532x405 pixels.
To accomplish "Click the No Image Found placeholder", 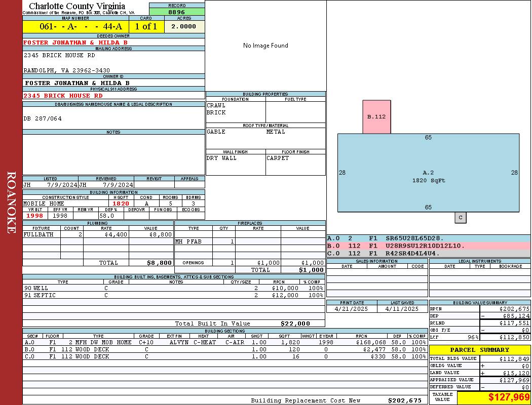I will (x=265, y=46).
